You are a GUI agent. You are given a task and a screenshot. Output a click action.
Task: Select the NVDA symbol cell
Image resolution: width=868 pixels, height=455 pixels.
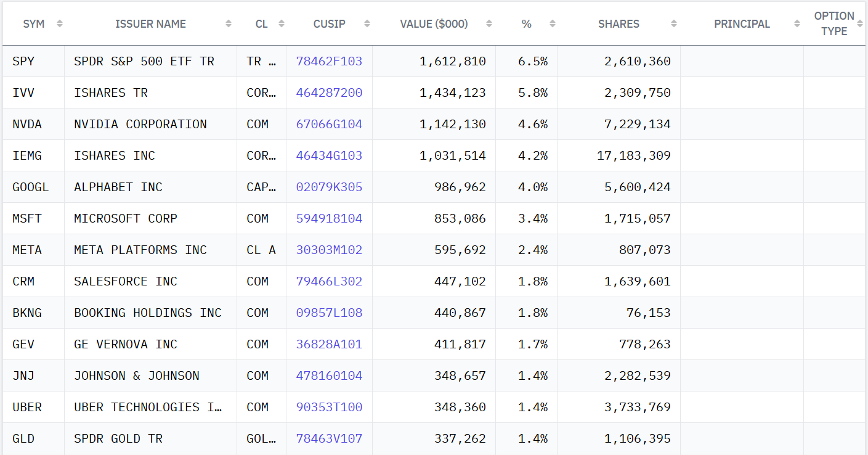click(34, 124)
